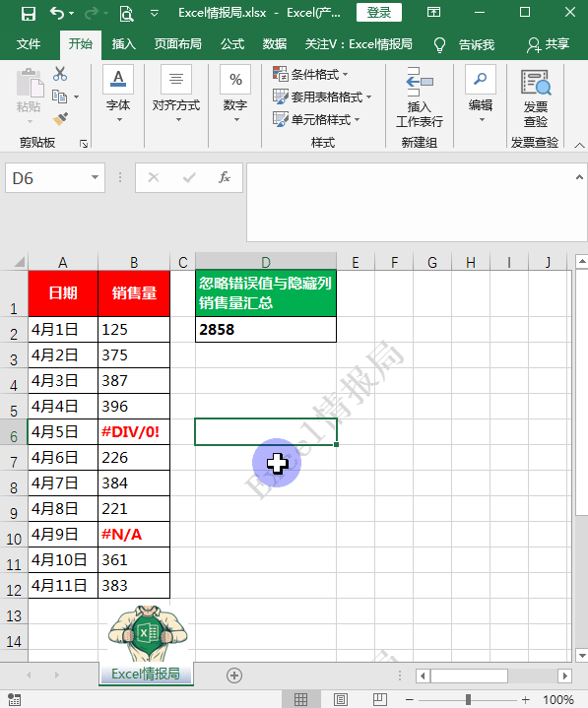The image size is (588, 708).
Task: Select cell D2 showing 2858
Action: click(x=266, y=330)
